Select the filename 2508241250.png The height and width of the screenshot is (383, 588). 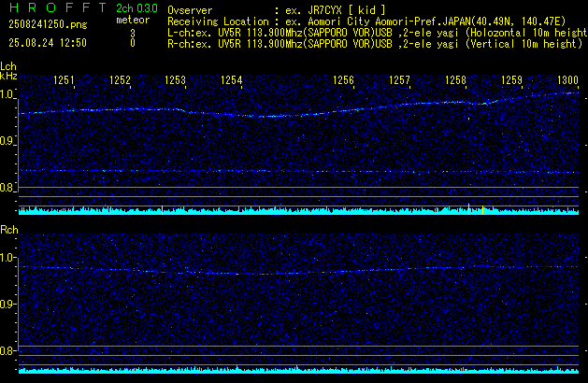[x=48, y=24]
